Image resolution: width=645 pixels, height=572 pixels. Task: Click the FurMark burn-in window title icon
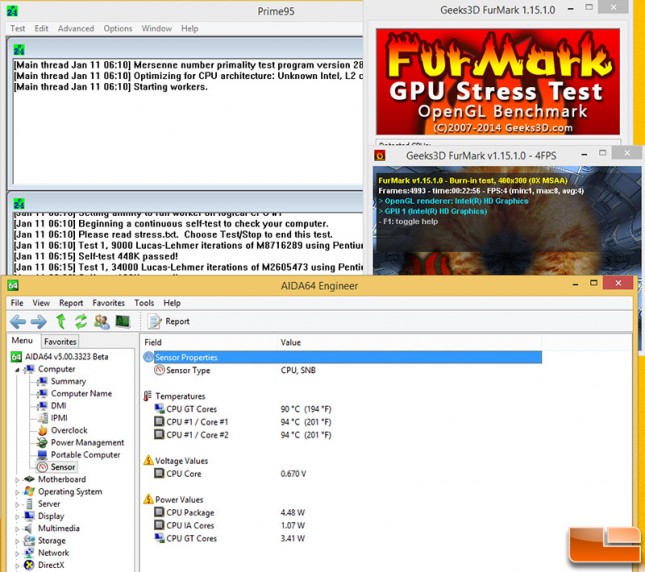click(x=380, y=155)
